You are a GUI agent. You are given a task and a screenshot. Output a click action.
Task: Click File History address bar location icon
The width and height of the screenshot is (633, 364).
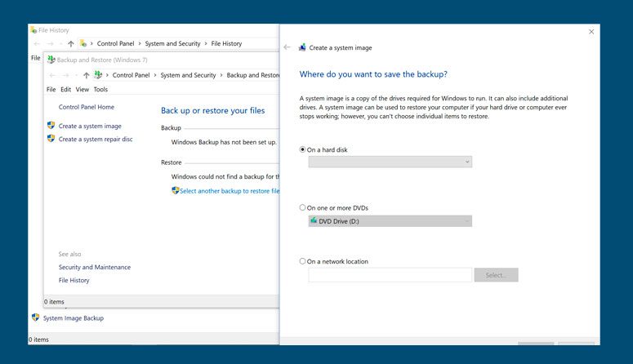[83, 43]
